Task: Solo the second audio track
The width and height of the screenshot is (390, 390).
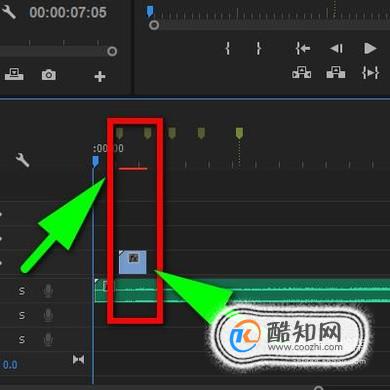Action: coord(22,315)
